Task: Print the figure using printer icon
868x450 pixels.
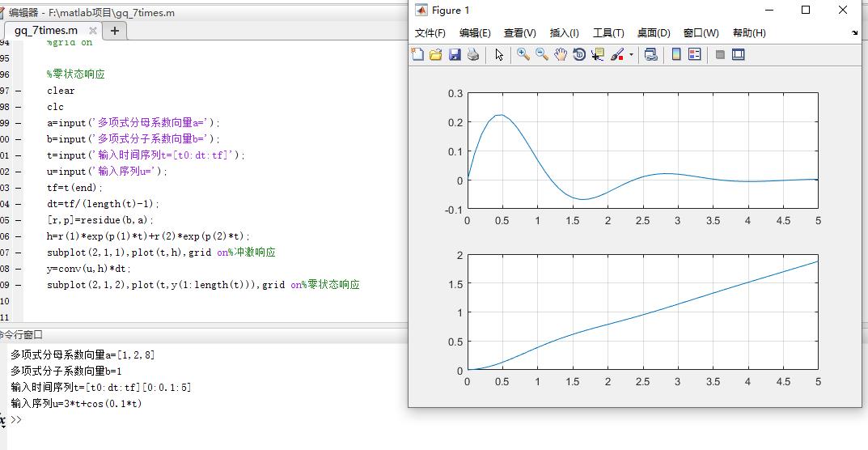Action: 472,54
